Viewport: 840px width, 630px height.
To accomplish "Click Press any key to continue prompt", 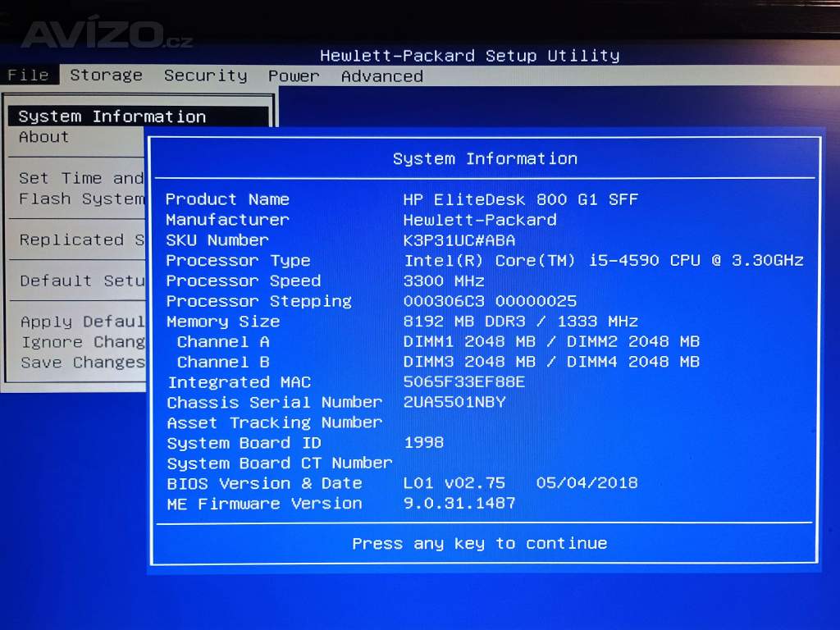I will tap(479, 544).
